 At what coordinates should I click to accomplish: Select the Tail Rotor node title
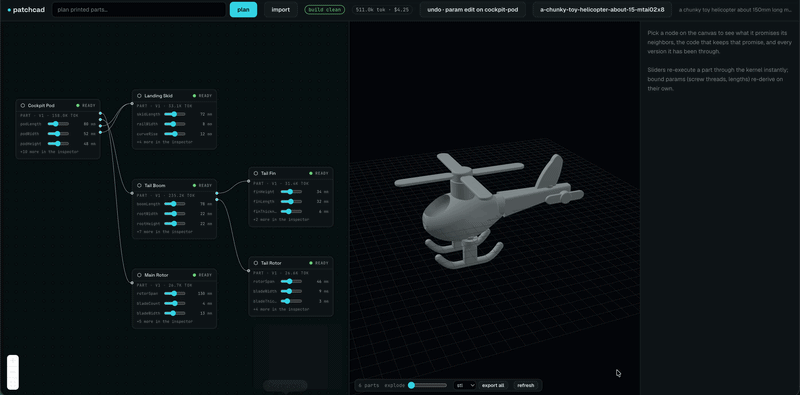pos(271,263)
